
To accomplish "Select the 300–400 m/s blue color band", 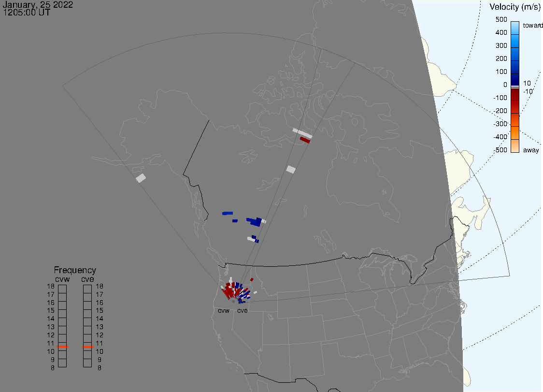I will pyautogui.click(x=515, y=41).
